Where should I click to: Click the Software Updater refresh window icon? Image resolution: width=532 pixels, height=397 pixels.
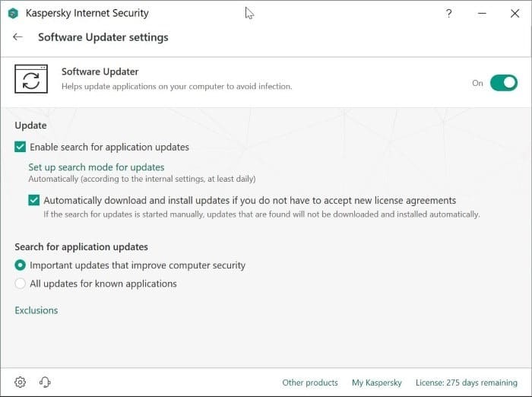[x=31, y=79]
